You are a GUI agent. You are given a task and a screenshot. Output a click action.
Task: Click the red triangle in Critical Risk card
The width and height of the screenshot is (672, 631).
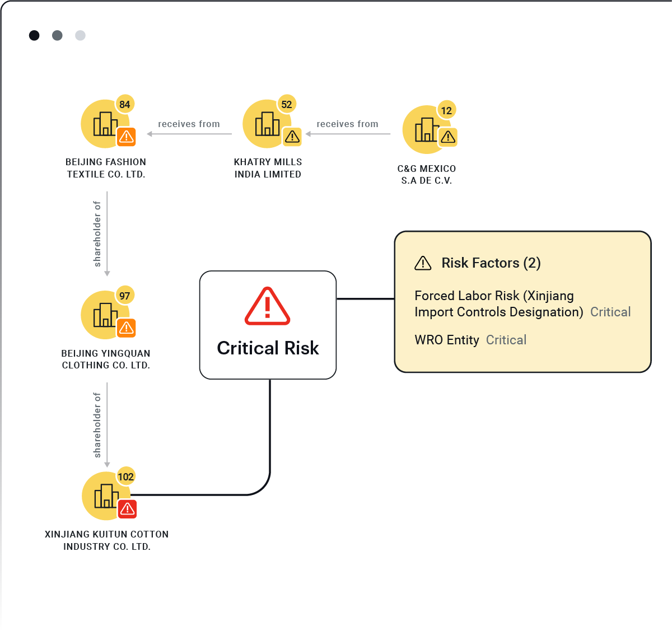(268, 306)
